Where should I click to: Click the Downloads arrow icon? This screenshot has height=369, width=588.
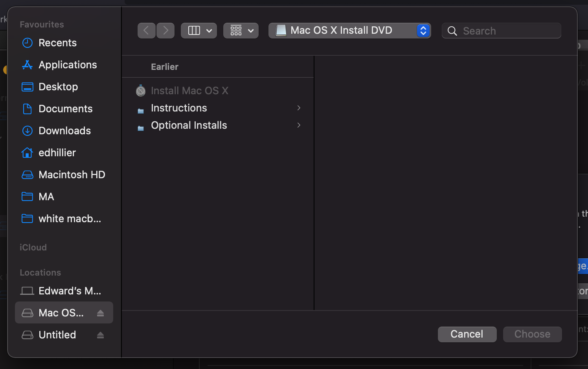click(27, 131)
